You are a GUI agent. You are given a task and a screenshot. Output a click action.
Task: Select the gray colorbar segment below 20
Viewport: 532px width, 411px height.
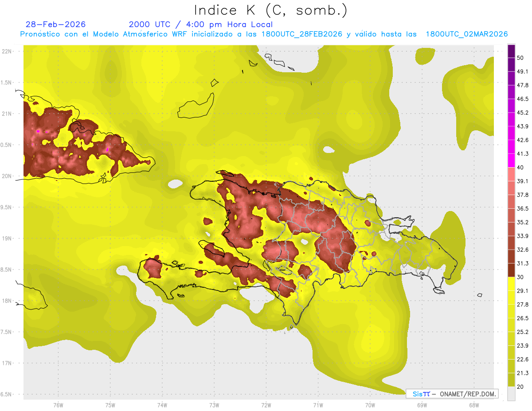pyautogui.click(x=511, y=393)
